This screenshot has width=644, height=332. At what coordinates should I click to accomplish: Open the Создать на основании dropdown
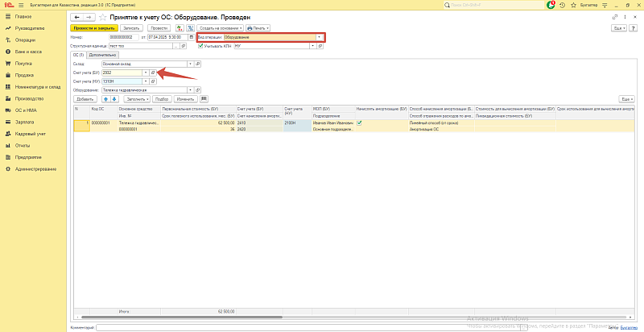coord(220,27)
